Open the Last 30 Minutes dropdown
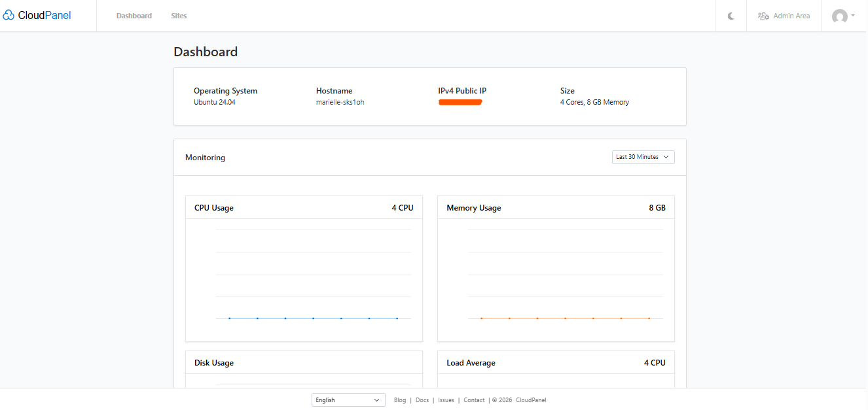The image size is (868, 410). coord(642,157)
